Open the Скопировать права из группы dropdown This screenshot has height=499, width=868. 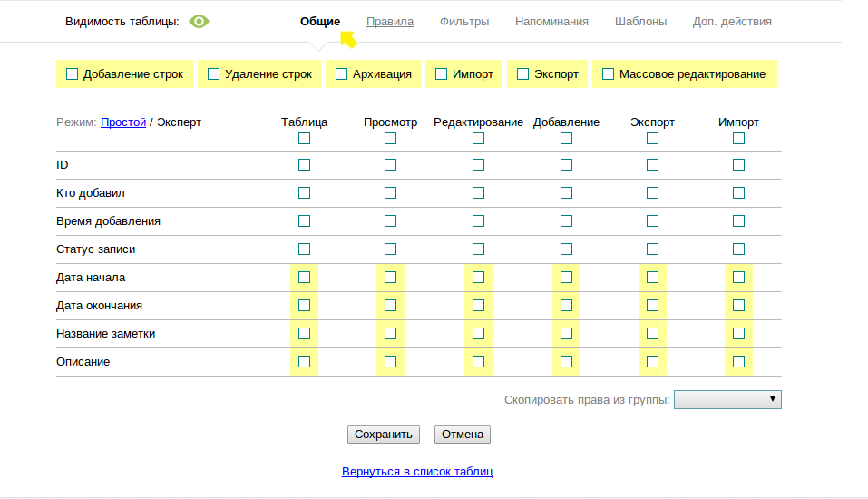[728, 399]
